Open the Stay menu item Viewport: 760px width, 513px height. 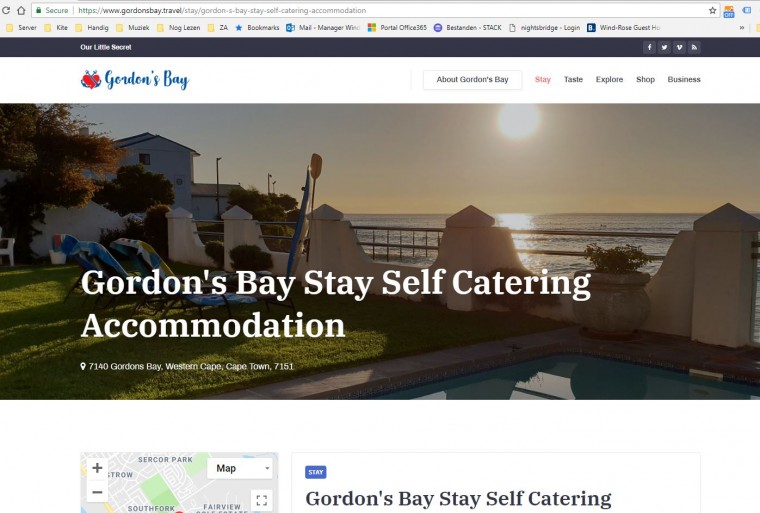pos(542,80)
